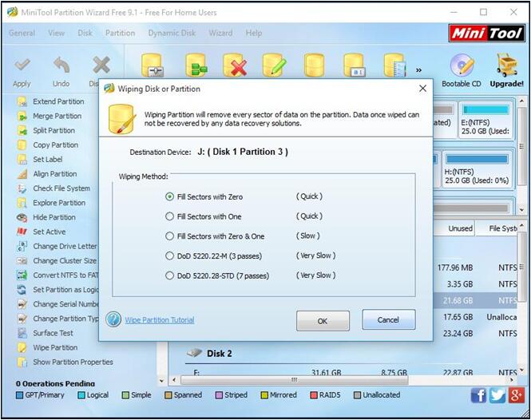Open the Help menu
This screenshot has width=531, height=420.
tap(254, 34)
